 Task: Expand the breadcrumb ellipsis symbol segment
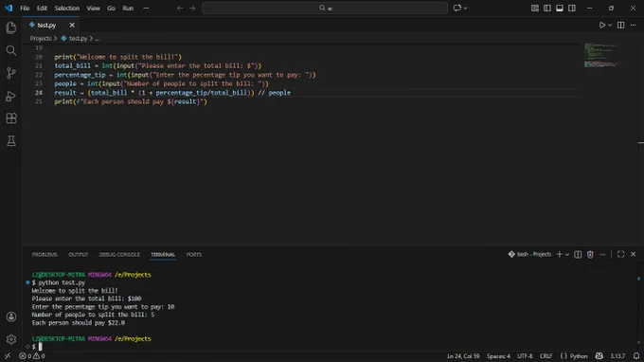(97, 38)
